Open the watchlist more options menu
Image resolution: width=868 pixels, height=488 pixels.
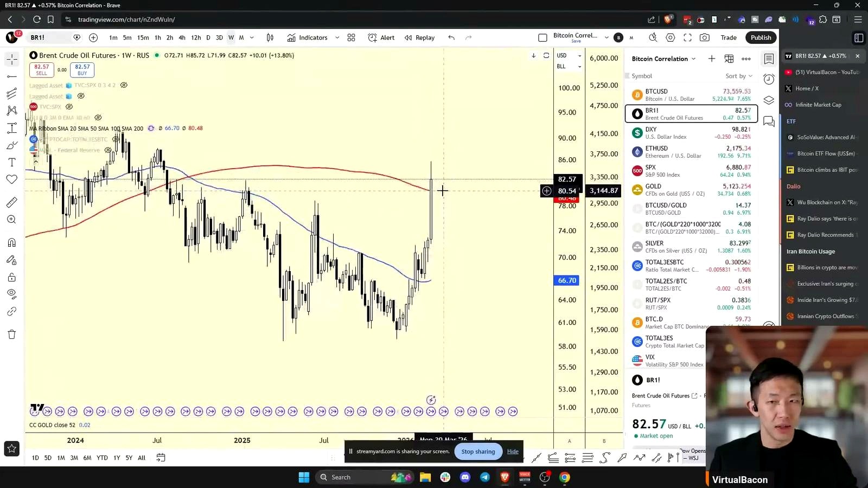[746, 59]
